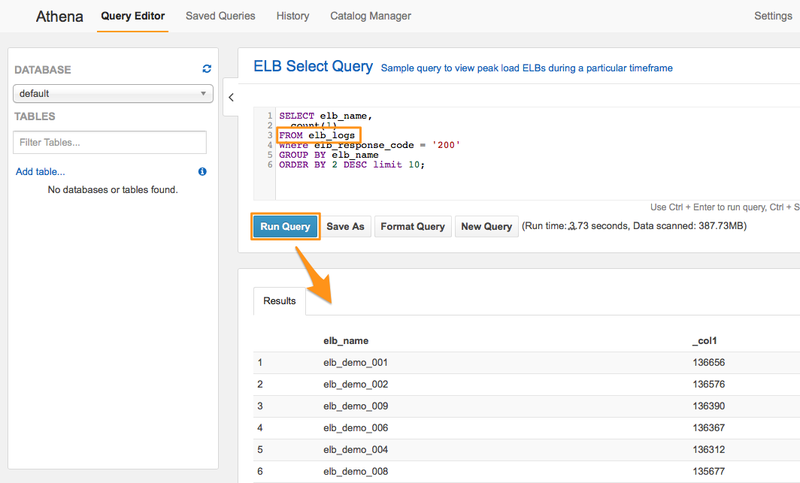Screen dimensions: 800x483
Task: Click the Run Query button
Action: coord(285,227)
